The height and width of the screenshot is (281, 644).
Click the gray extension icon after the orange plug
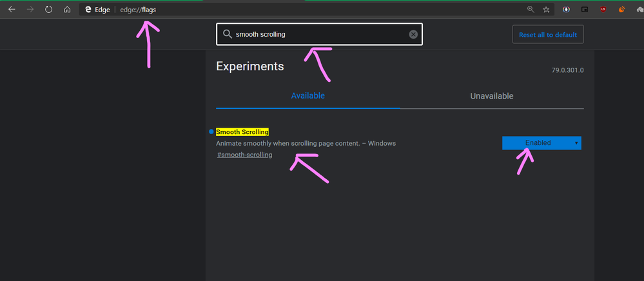coord(640,10)
